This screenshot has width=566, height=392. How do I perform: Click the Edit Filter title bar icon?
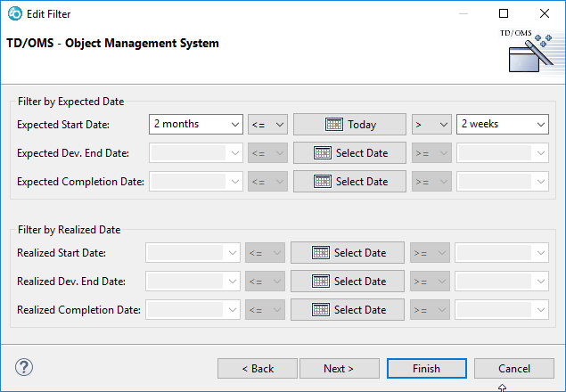[x=14, y=14]
